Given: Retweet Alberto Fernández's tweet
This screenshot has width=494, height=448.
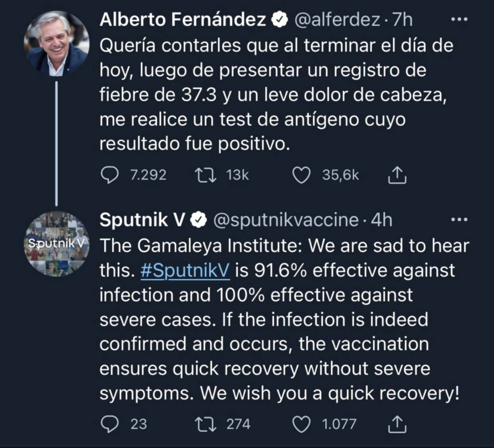Looking at the screenshot, I should 206,175.
